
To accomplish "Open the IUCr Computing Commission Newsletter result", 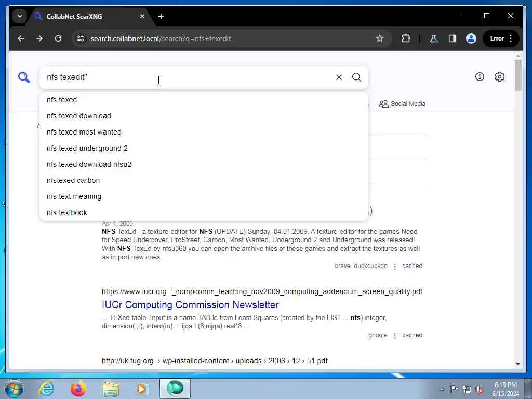I will click(x=190, y=304).
